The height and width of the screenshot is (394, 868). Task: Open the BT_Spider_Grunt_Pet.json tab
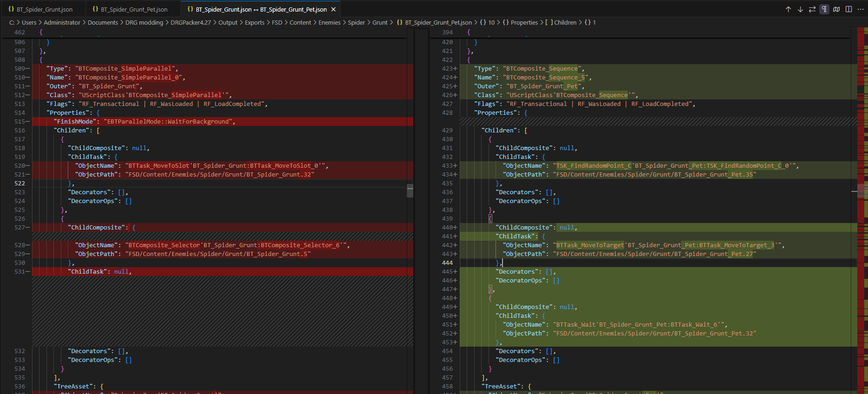pos(134,9)
